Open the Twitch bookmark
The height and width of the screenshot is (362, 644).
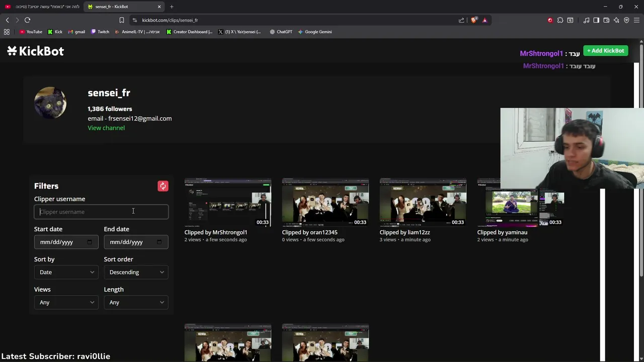[100, 32]
